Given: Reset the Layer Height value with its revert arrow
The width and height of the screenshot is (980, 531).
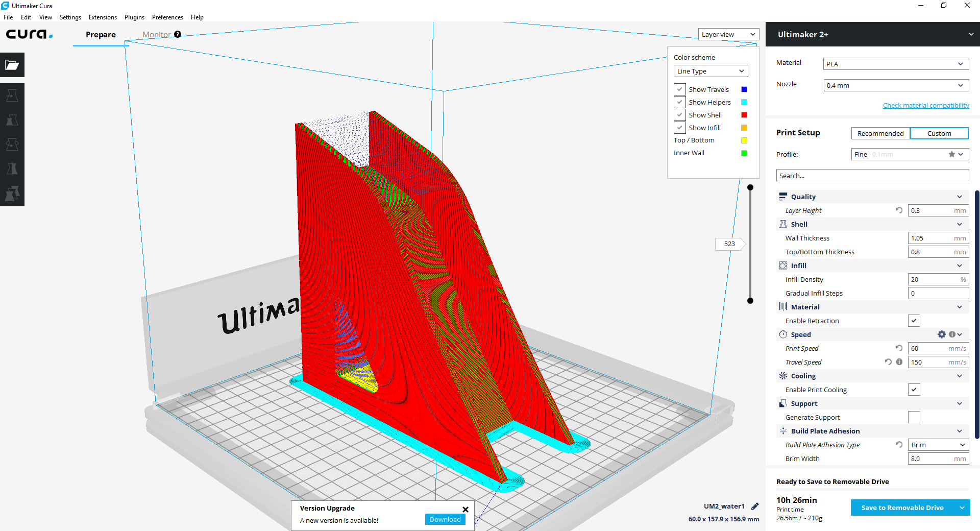Looking at the screenshot, I should [899, 210].
